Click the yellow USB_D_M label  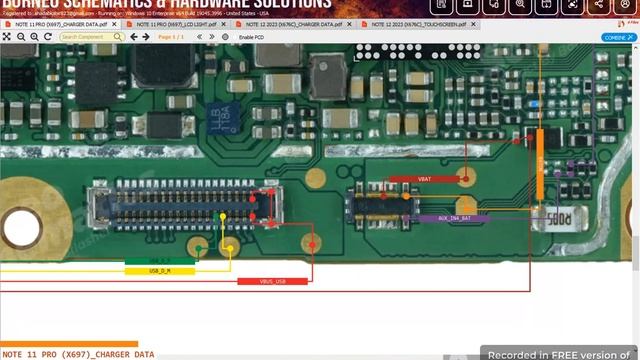pyautogui.click(x=160, y=271)
